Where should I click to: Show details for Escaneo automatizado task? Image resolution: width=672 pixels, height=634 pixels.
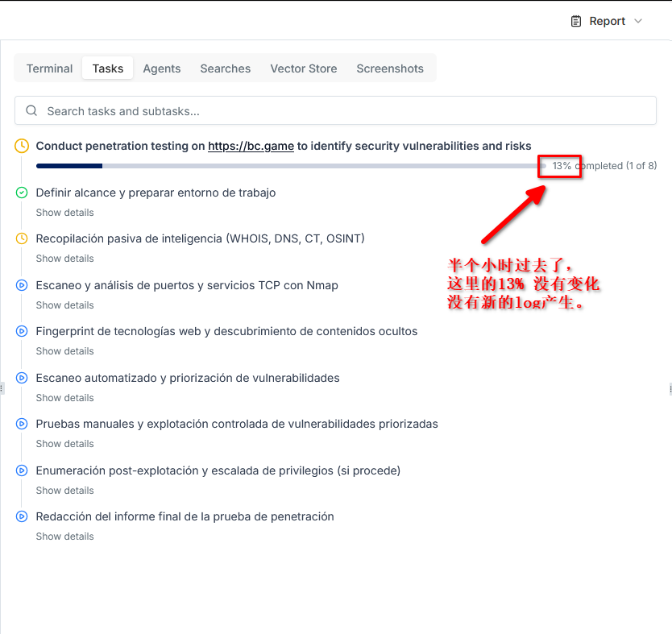coord(64,398)
